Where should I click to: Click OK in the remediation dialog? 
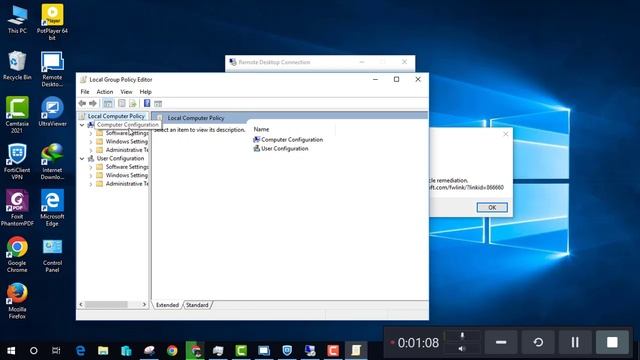click(x=492, y=207)
